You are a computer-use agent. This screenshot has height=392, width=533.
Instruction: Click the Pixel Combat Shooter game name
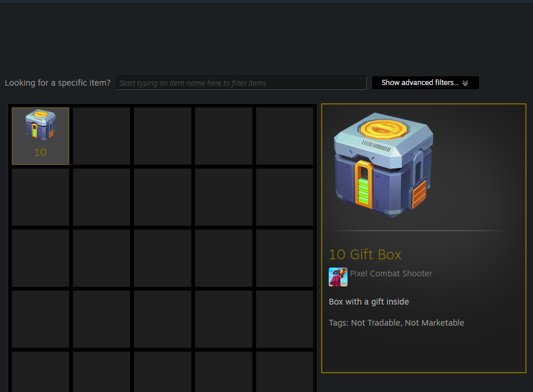(x=391, y=273)
